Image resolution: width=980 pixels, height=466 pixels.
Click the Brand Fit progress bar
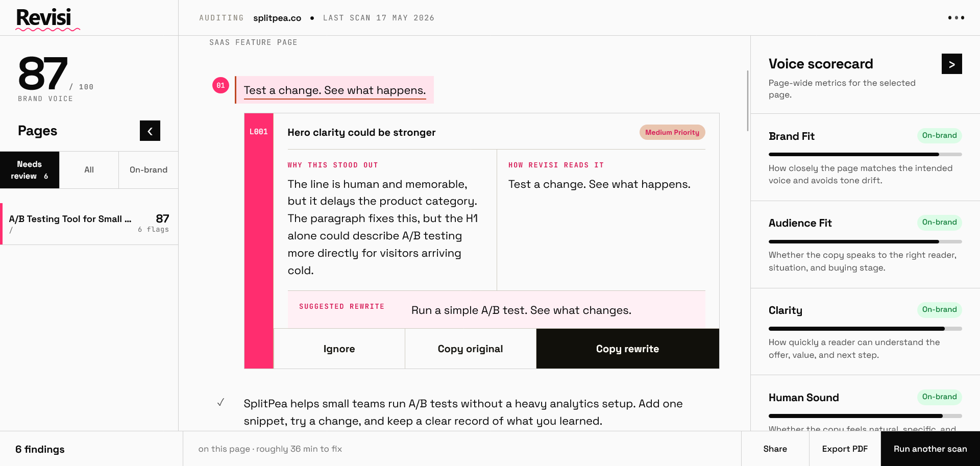865,154
